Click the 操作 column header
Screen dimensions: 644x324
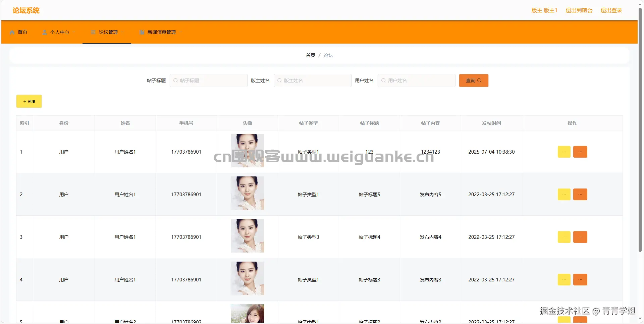click(x=572, y=123)
